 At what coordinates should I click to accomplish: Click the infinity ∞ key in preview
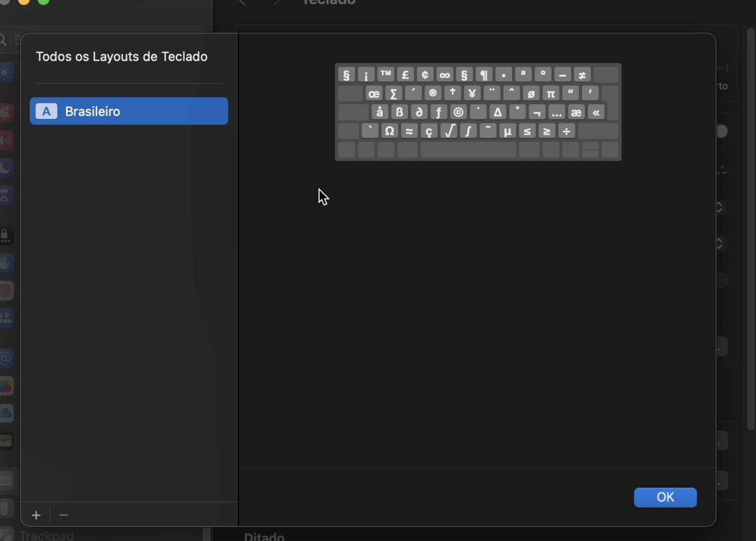[x=445, y=75]
